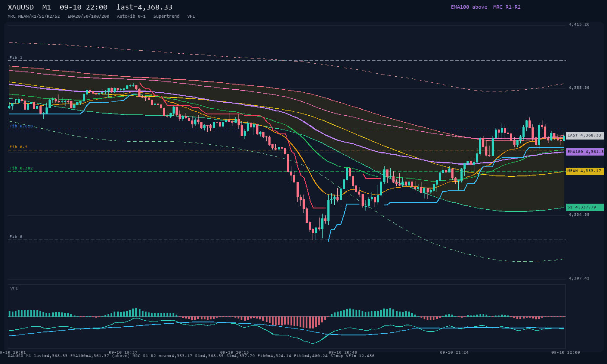Click the bottom status summary line
The width and height of the screenshot is (607, 364).
pos(191,356)
